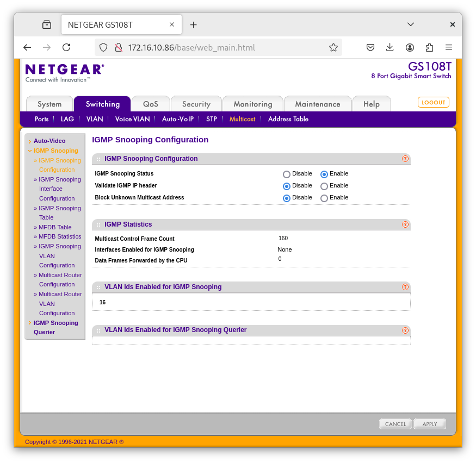Open MFDB Table in sidebar
Image resolution: width=476 pixels, height=463 pixels.
click(x=55, y=227)
